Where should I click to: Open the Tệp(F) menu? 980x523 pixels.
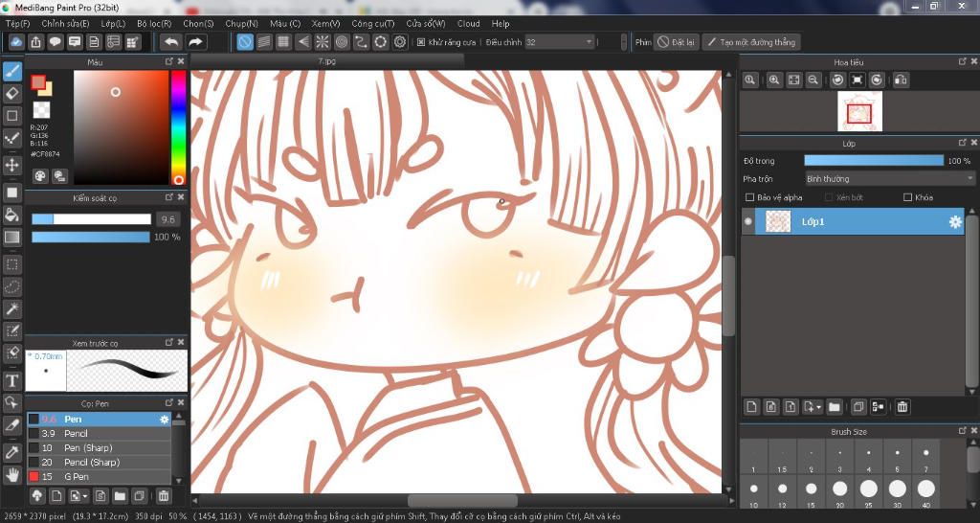(x=18, y=24)
